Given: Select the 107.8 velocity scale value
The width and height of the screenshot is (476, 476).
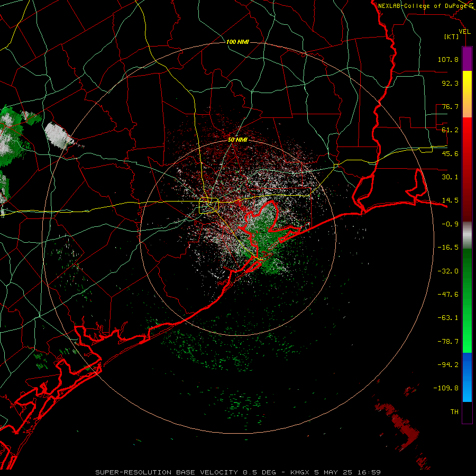Looking at the screenshot, I should [x=448, y=59].
